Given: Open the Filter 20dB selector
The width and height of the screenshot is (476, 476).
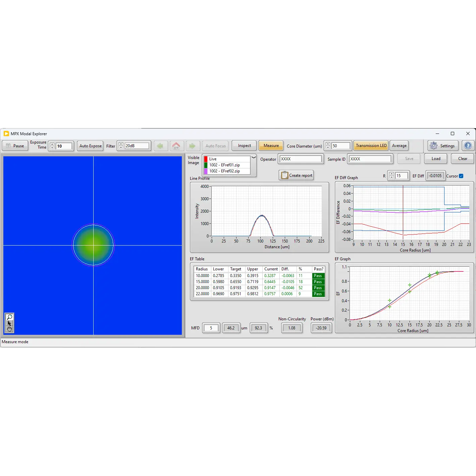Looking at the screenshot, I should point(137,146).
